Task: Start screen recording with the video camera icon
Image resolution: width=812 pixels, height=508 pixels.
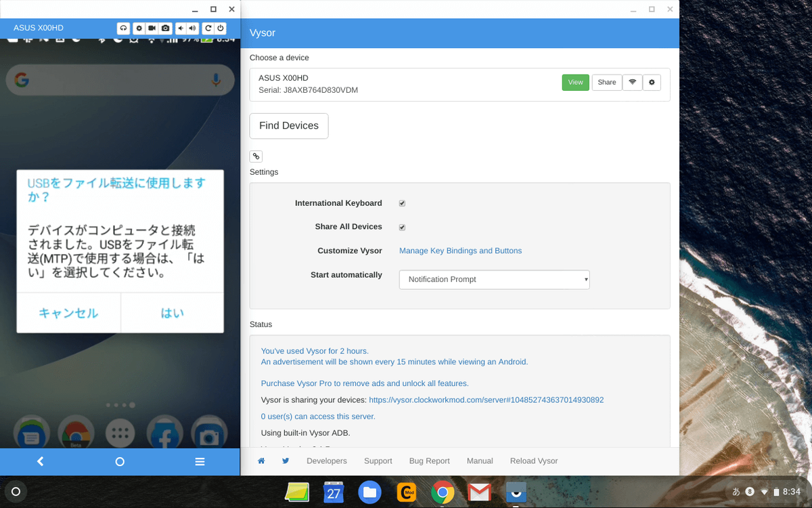Action: pyautogui.click(x=152, y=28)
